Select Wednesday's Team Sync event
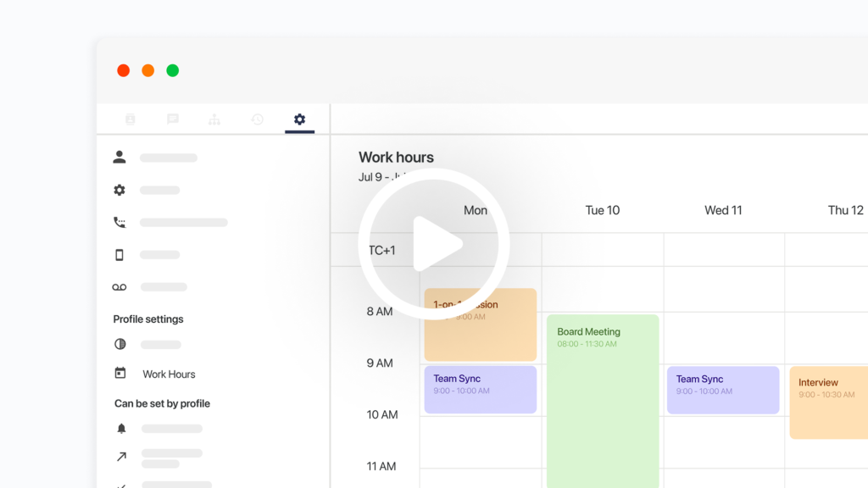 click(x=722, y=390)
